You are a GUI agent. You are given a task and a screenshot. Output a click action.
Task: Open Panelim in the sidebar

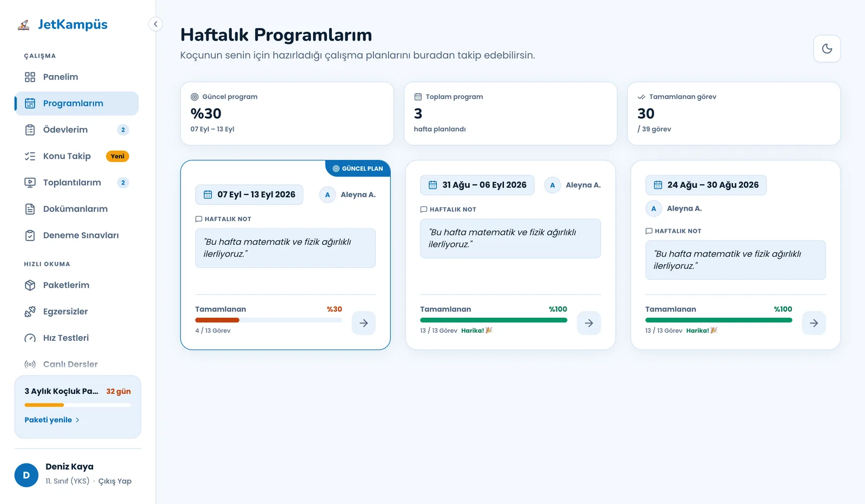pyautogui.click(x=77, y=77)
